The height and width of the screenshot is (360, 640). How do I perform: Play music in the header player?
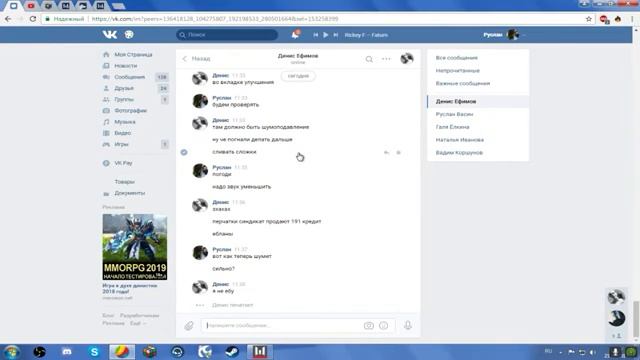pyautogui.click(x=326, y=35)
